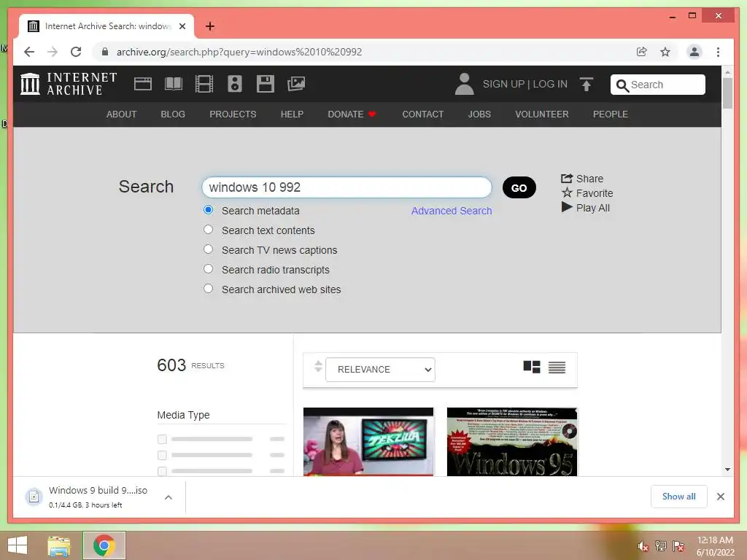747x560 pixels.
Task: Open the Software (floppy disk) media icon
Action: 266,84
